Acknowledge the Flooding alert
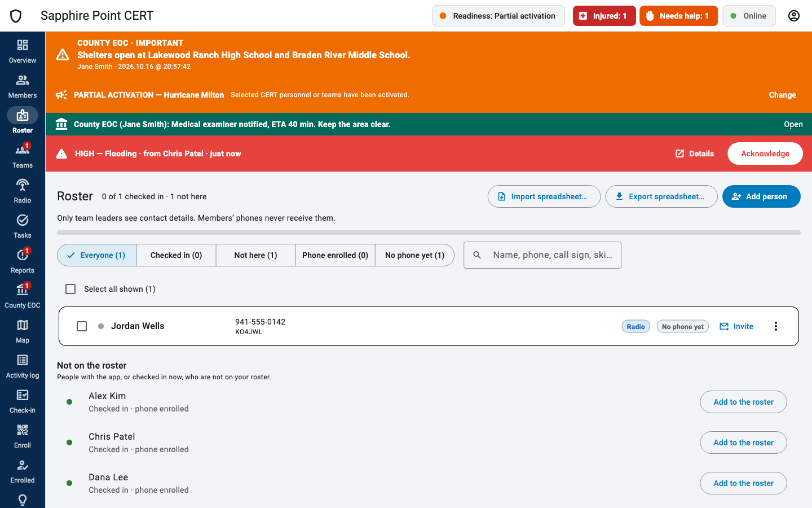 point(765,154)
